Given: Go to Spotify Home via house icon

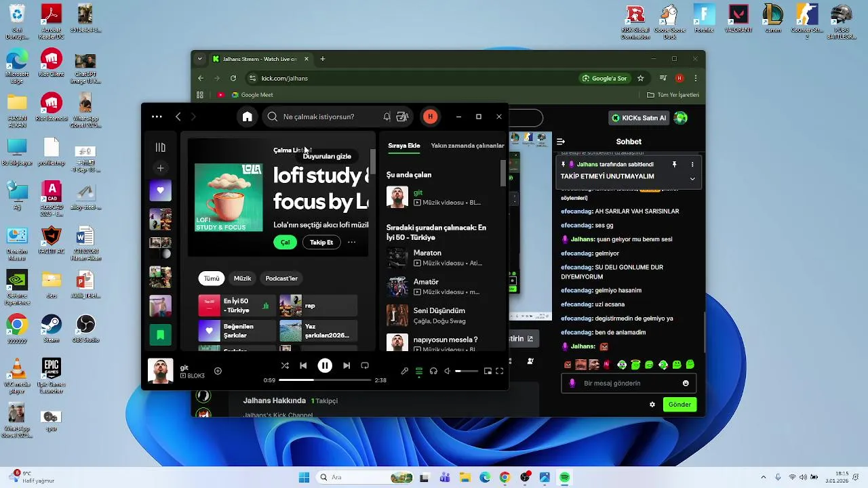Looking at the screenshot, I should [x=248, y=117].
